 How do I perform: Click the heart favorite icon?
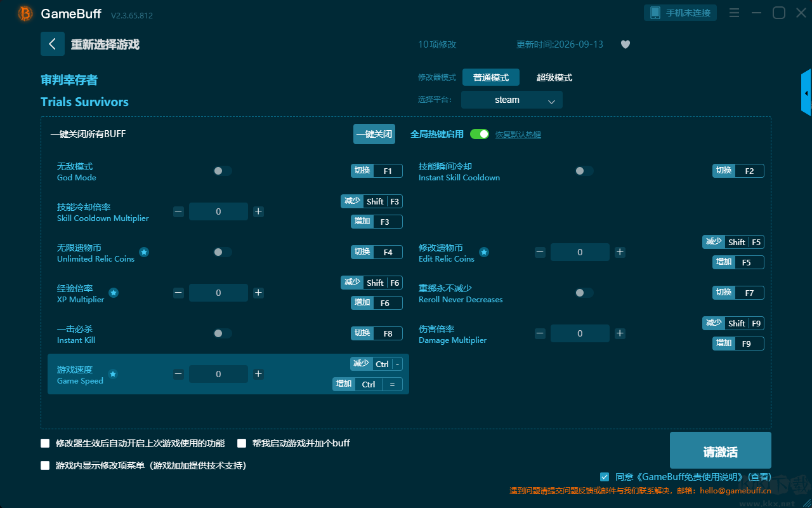[x=625, y=44]
